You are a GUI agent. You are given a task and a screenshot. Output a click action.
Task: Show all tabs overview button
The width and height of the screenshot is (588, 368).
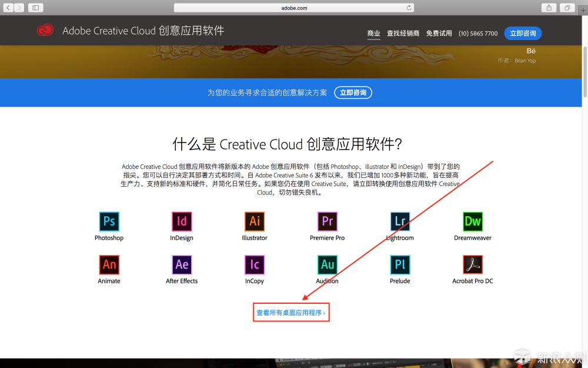tap(567, 8)
